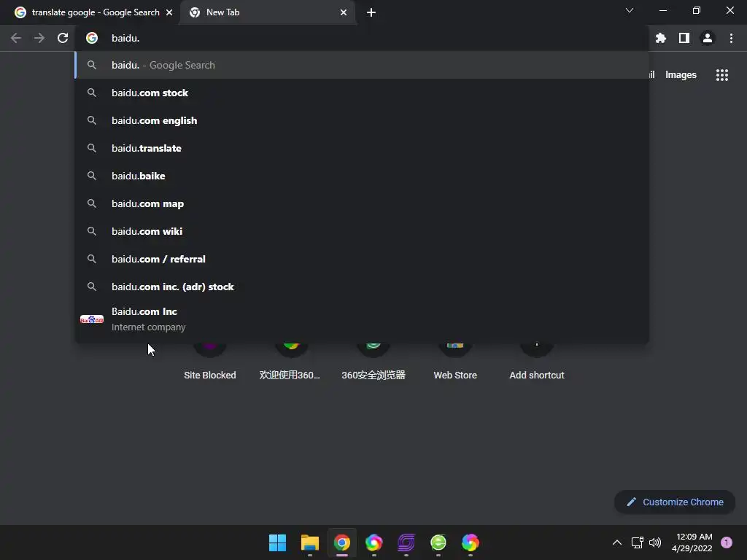The image size is (747, 560).
Task: Choose suggestion baidu.com stock
Action: 362,93
